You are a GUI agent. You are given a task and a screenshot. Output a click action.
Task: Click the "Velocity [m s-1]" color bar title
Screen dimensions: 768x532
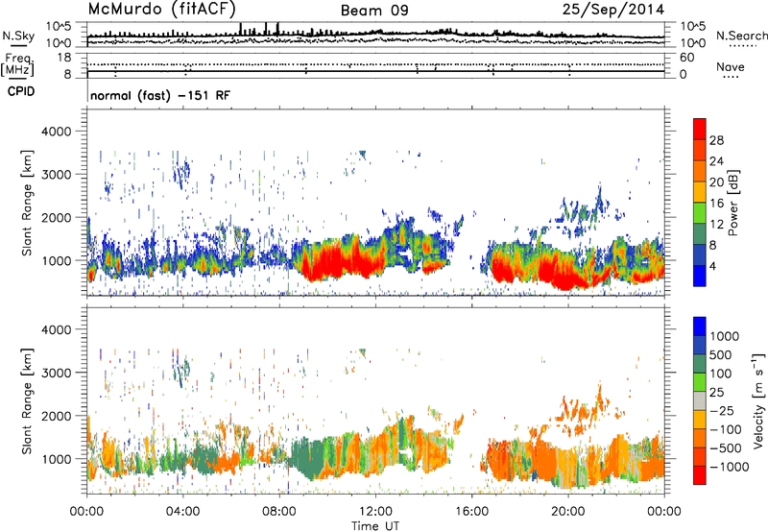pos(758,400)
